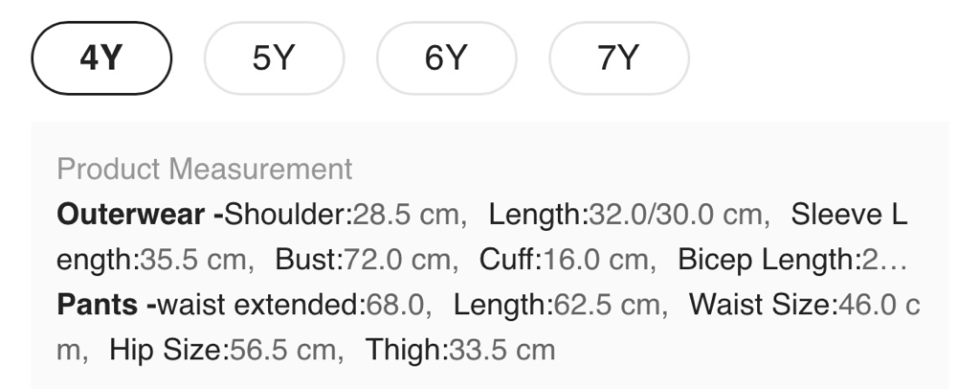This screenshot has width=980, height=389.
Task: Click the Waist Size measurement label
Action: pos(762,305)
